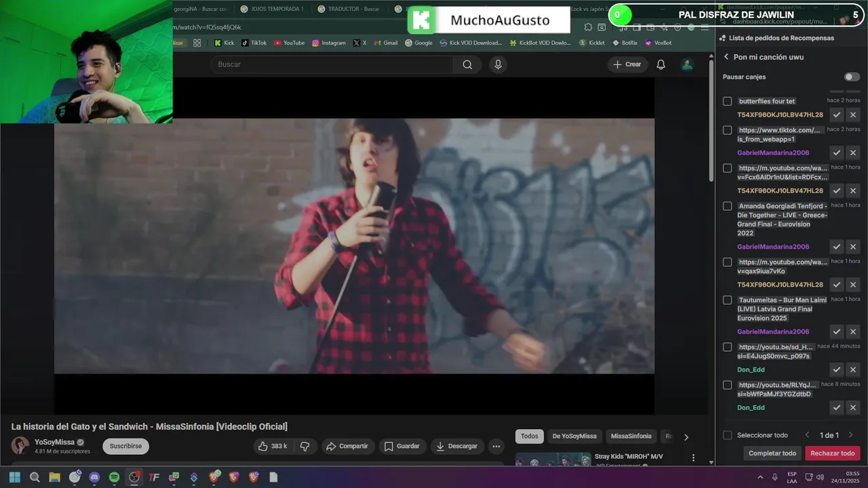Open File Explorer from the taskbar
The height and width of the screenshot is (488, 868).
[54, 477]
